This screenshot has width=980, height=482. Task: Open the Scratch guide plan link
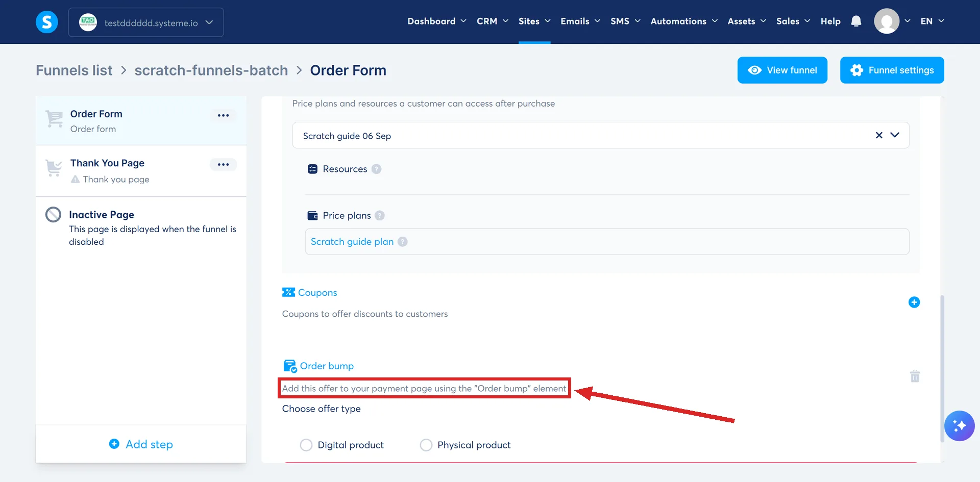tap(352, 242)
